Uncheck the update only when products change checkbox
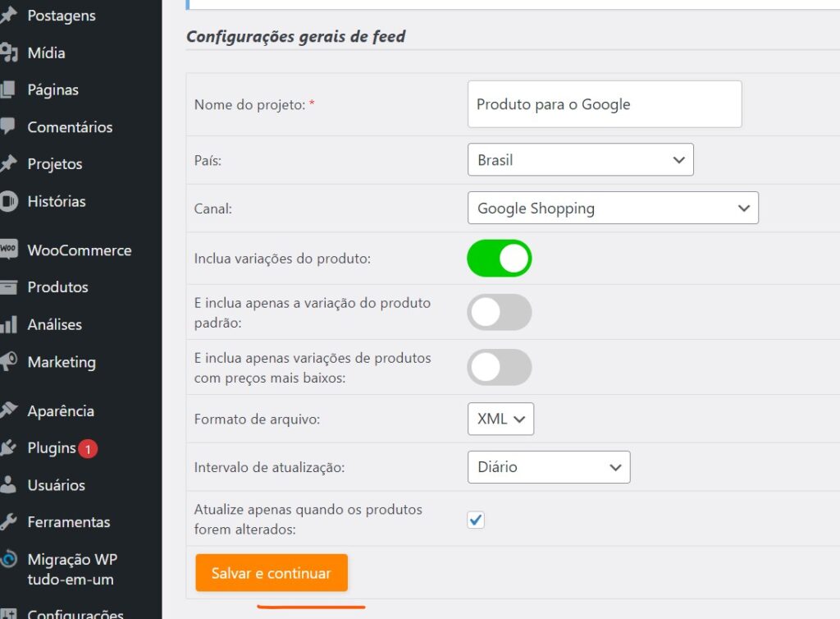Viewport: 840px width, 619px height. click(x=476, y=520)
